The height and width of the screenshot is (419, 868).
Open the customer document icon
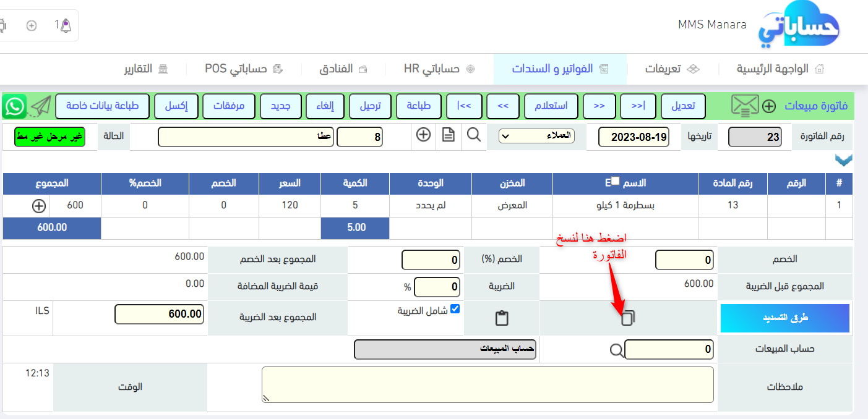(x=449, y=135)
